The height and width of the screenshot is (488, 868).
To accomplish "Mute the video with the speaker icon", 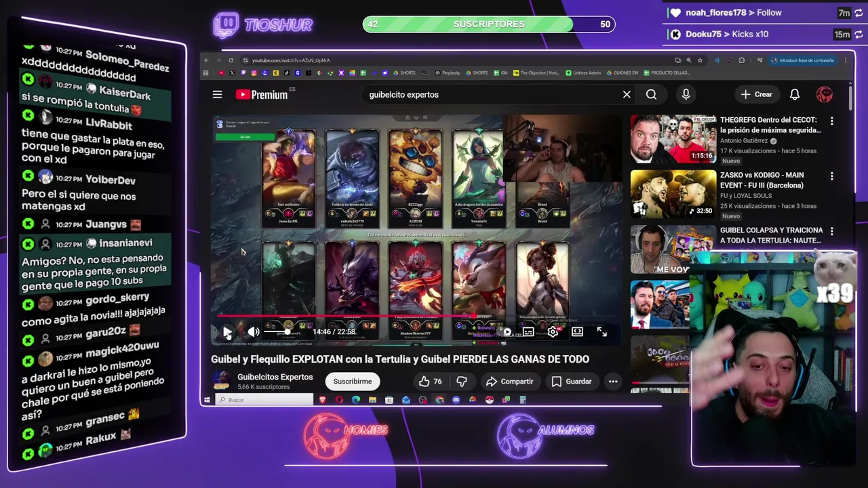I will point(253,332).
